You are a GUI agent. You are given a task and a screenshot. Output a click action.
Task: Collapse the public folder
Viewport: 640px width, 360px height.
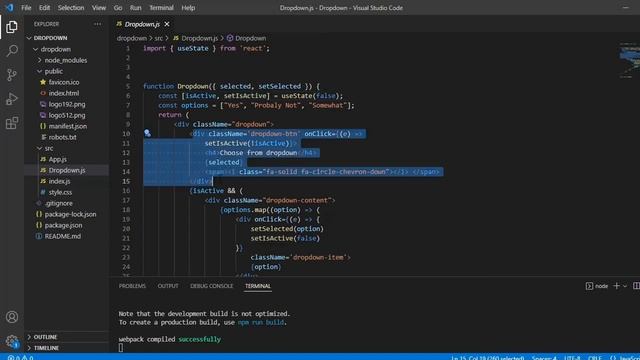point(40,71)
